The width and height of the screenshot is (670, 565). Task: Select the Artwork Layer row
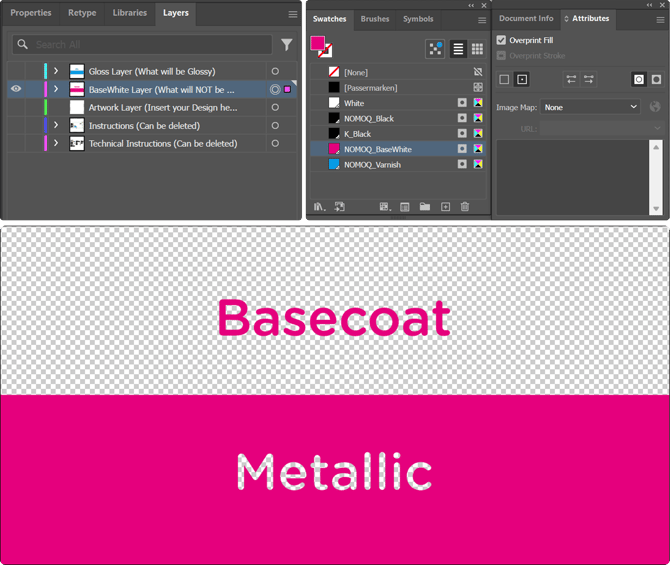pyautogui.click(x=162, y=107)
